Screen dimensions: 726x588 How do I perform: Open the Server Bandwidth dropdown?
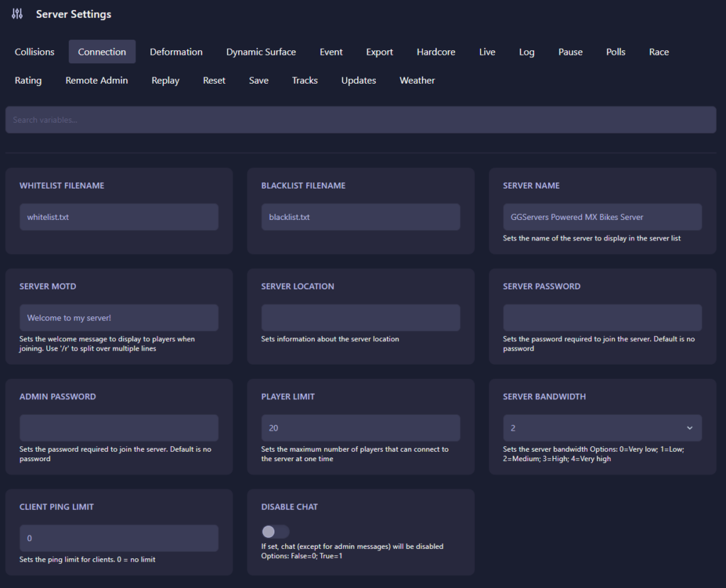tap(603, 428)
